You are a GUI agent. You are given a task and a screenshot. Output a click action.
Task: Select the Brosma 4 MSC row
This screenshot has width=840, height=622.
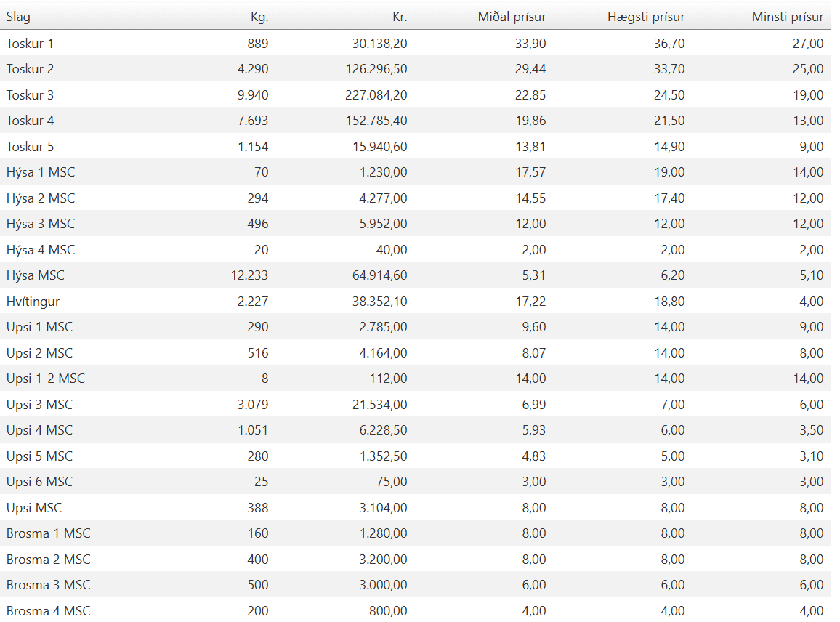(x=416, y=610)
